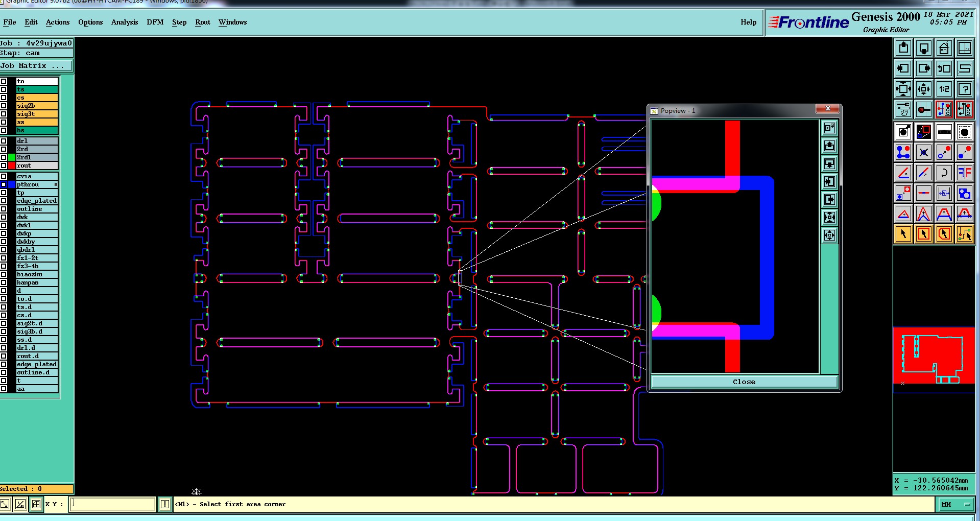Image resolution: width=980 pixels, height=521 pixels.
Task: Open the Help menu
Action: [749, 22]
